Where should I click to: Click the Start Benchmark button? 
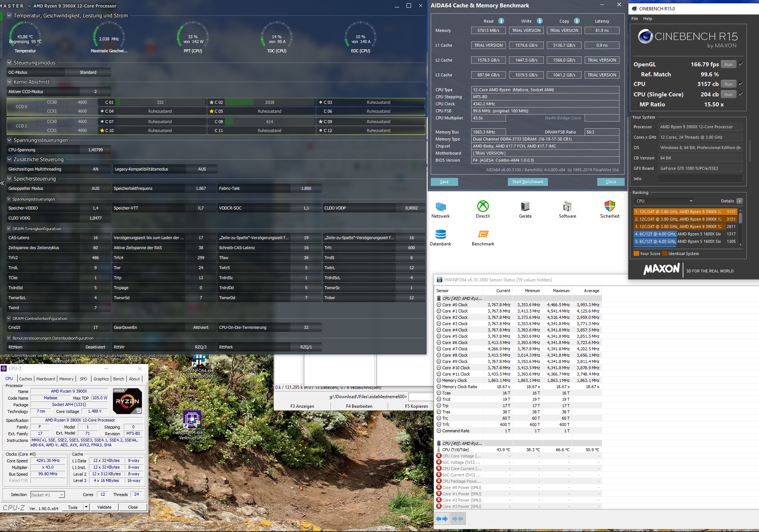coord(528,182)
